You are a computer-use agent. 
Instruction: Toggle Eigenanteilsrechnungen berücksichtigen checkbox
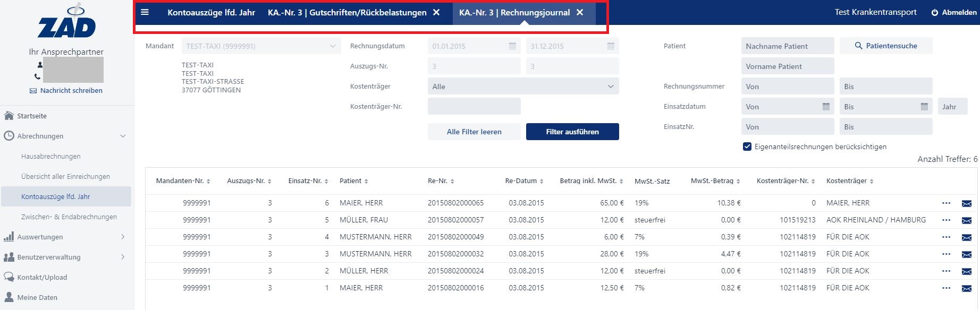click(747, 147)
